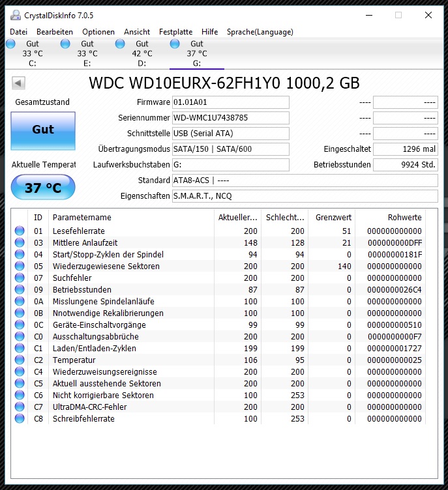The height and width of the screenshot is (490, 448).
Task: Click the Laufwerksbuchstaben field G:
Action: [x=231, y=165]
